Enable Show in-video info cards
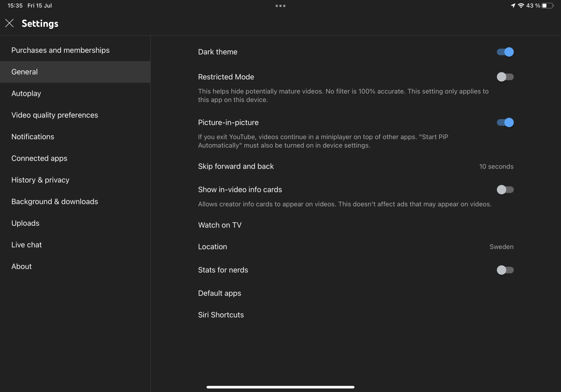 (505, 190)
